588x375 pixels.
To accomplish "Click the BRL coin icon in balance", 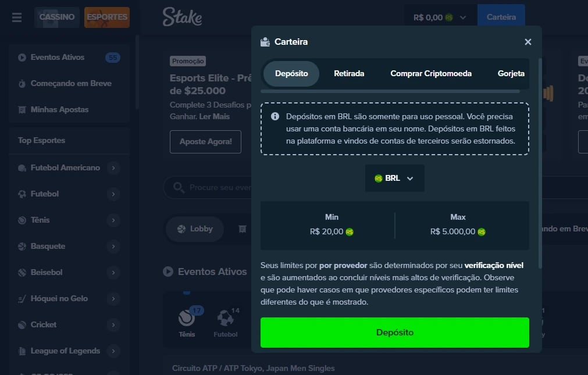I will pyautogui.click(x=449, y=17).
